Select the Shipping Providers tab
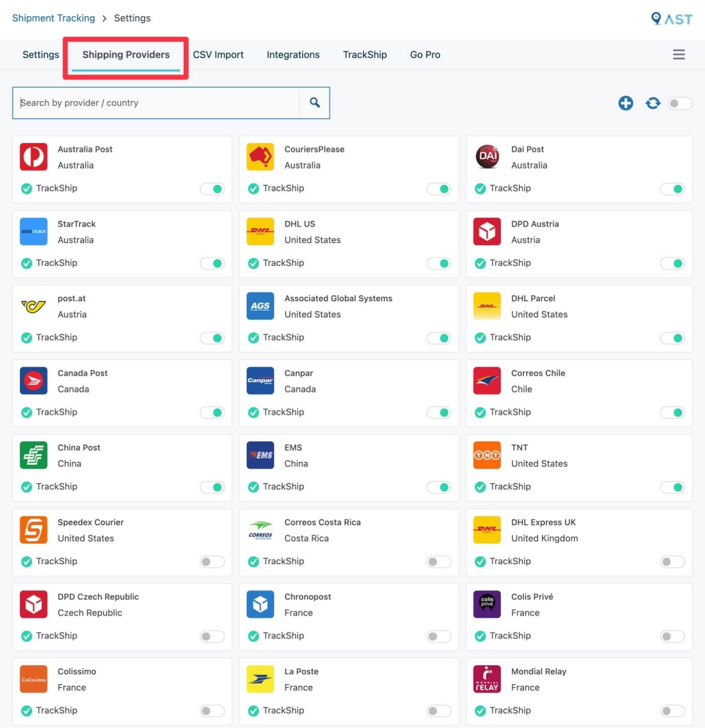705x728 pixels. (x=126, y=54)
